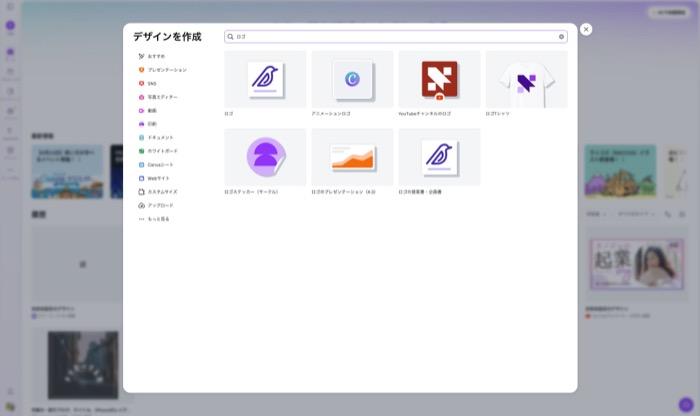The height and width of the screenshot is (416, 700).
Task: Click the purple help button behind the dialog
Action: click(x=685, y=404)
